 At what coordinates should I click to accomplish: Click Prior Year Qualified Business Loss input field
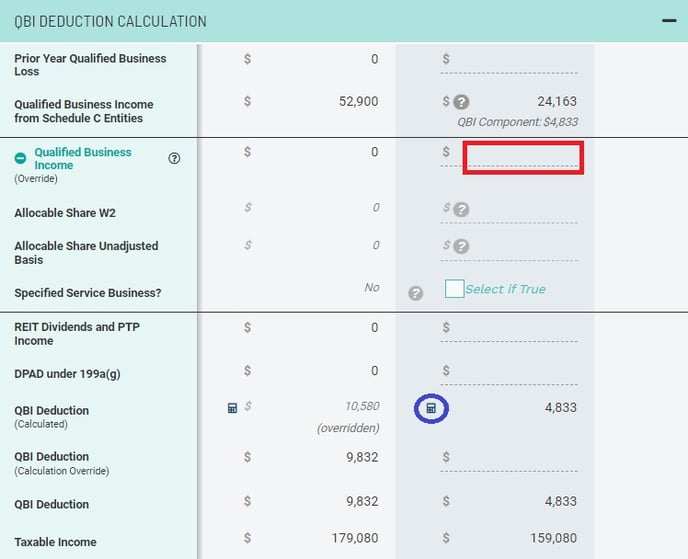coord(515,60)
